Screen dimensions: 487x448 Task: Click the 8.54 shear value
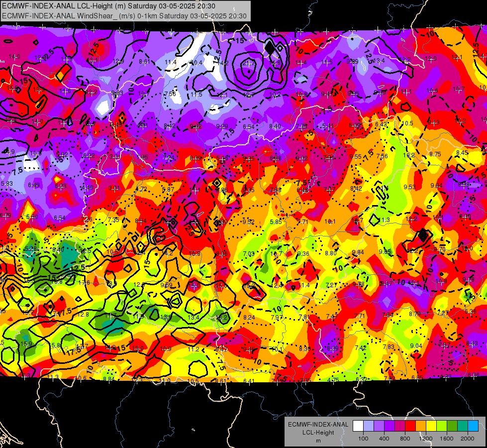141,221
